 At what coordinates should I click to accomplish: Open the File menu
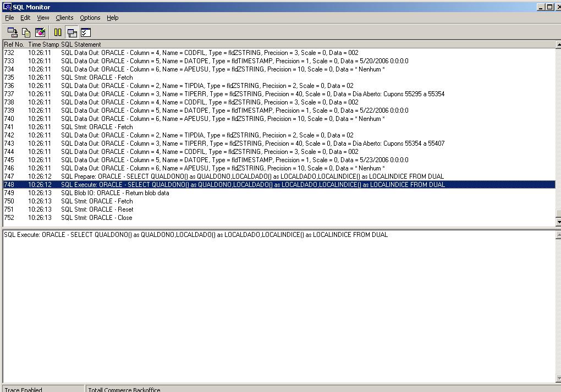pos(9,18)
